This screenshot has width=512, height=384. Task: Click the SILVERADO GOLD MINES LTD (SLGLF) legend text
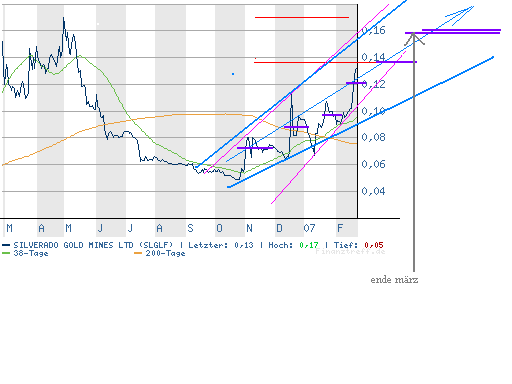point(93,245)
